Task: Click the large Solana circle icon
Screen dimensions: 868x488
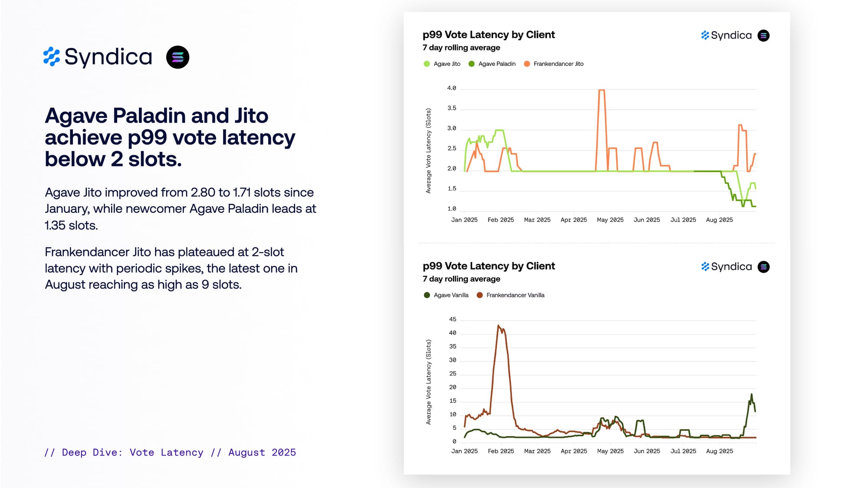Action: click(178, 57)
